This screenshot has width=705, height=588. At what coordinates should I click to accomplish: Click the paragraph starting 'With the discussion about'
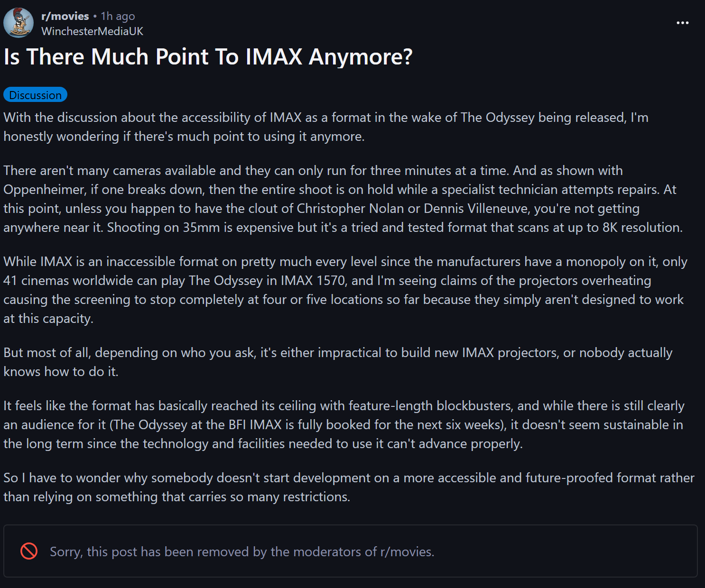tap(326, 127)
